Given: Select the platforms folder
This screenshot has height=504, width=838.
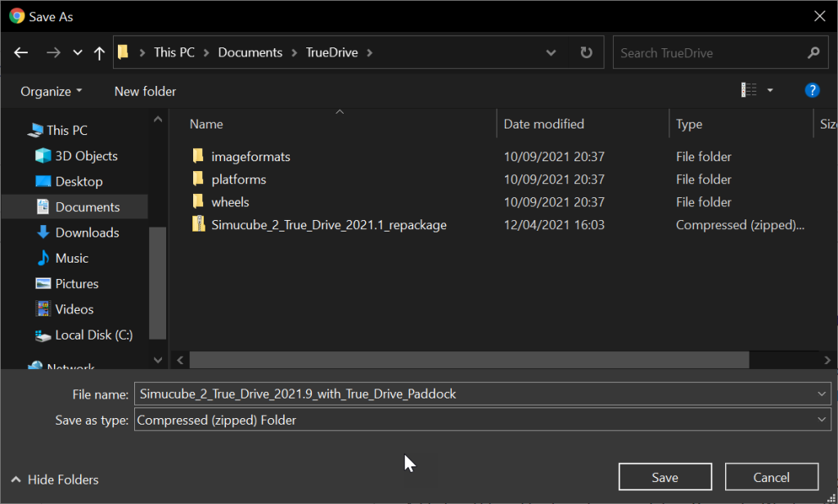Looking at the screenshot, I should click(238, 179).
